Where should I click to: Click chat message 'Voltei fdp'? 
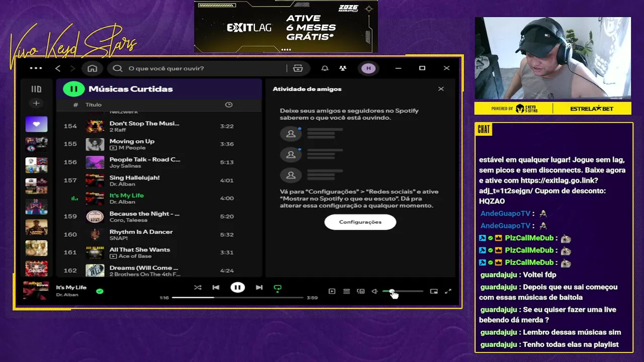539,275
